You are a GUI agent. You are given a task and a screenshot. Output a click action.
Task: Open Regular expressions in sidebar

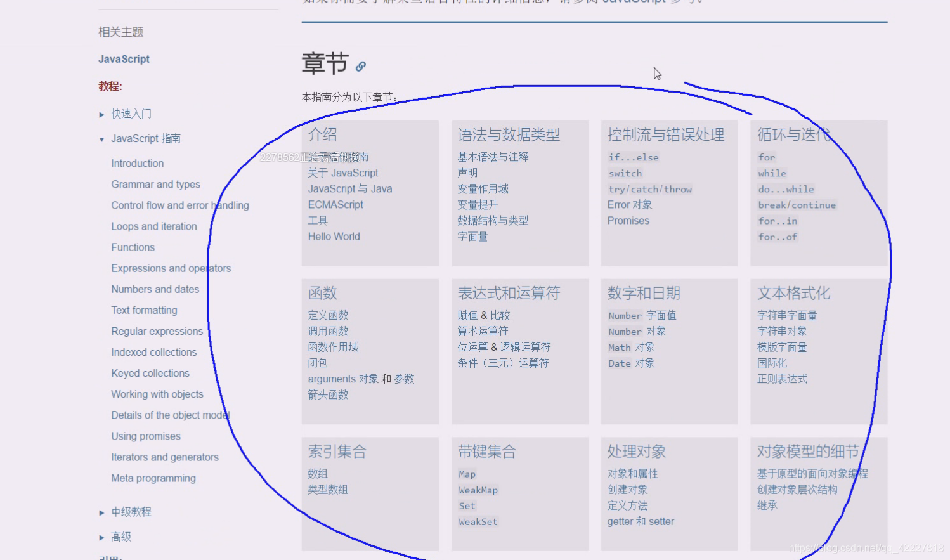click(x=157, y=330)
